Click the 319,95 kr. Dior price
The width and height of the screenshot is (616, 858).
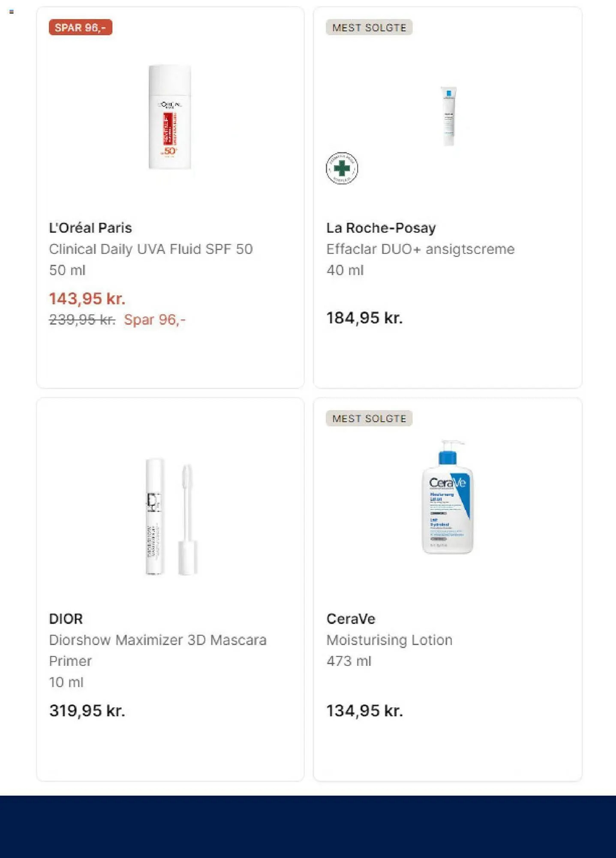[x=87, y=710]
